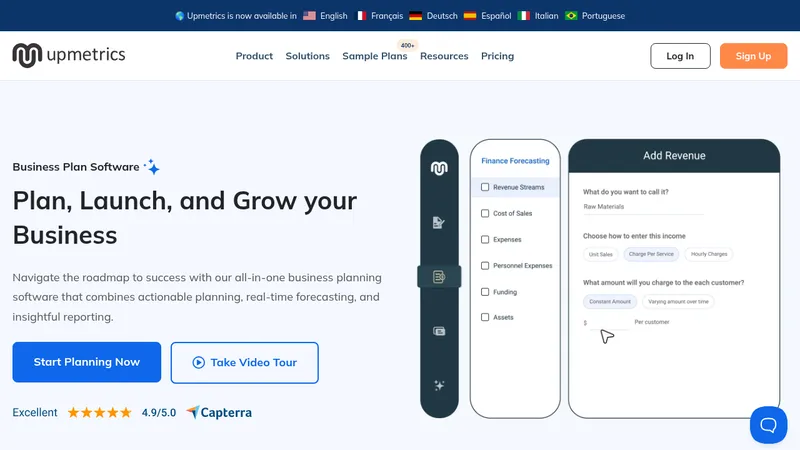800x450 pixels.
Task: Select the highlighted forecasting icon in sidebar
Action: 439,277
